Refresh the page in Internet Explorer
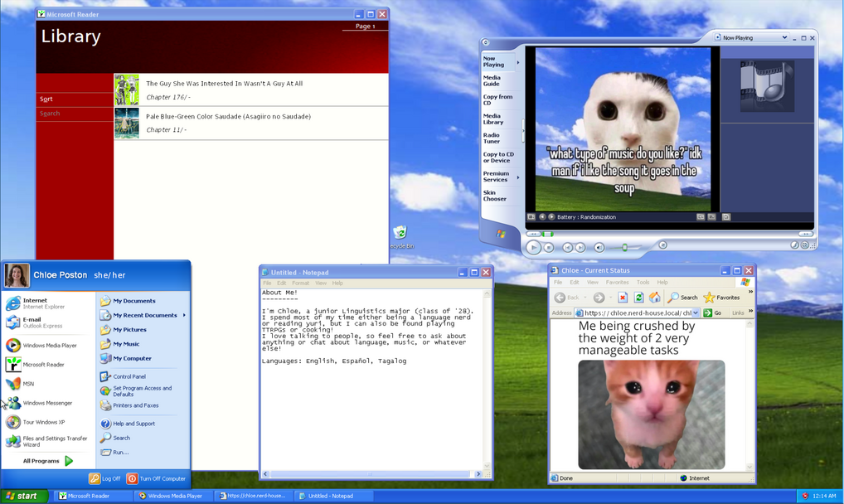The height and width of the screenshot is (504, 844). click(639, 298)
